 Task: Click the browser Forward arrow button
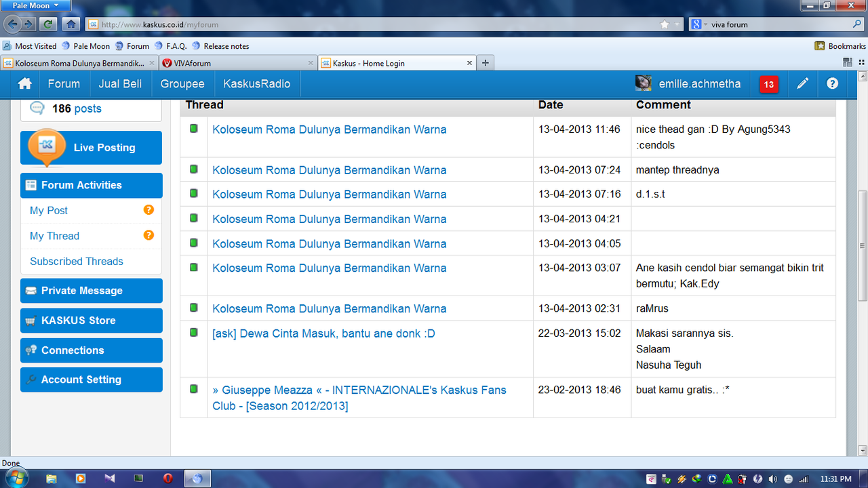click(28, 24)
